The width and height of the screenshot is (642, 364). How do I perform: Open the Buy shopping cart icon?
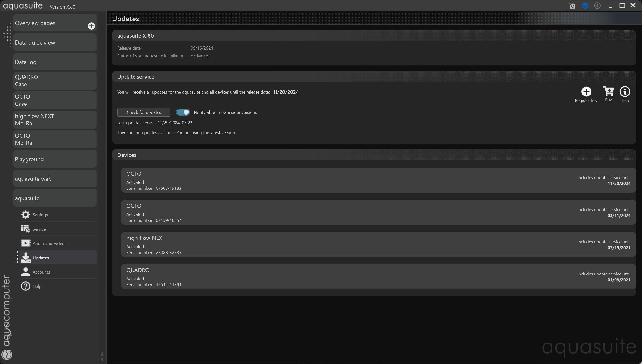pos(608,91)
